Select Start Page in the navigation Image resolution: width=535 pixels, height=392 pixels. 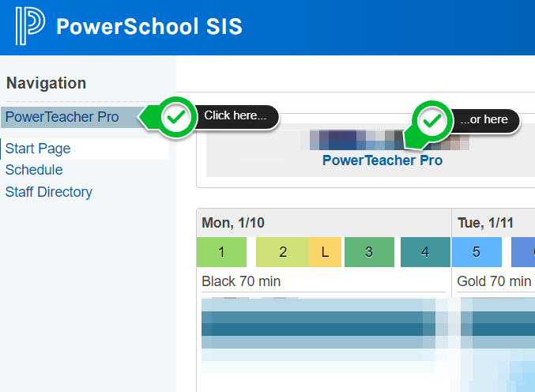[x=38, y=149]
